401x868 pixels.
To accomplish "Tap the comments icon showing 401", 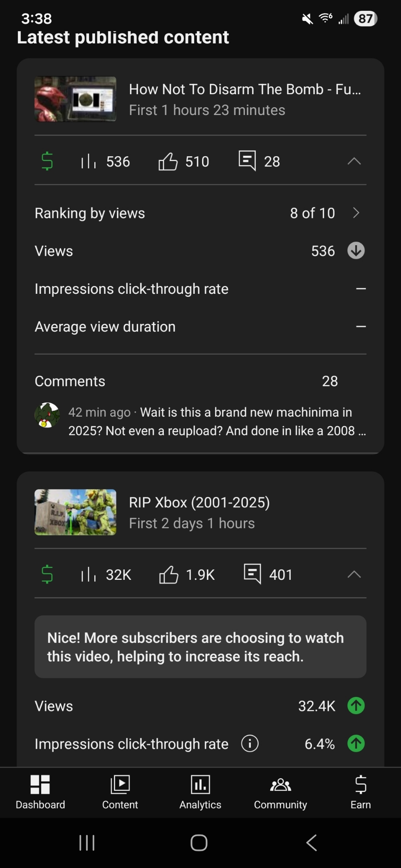I will point(252,574).
